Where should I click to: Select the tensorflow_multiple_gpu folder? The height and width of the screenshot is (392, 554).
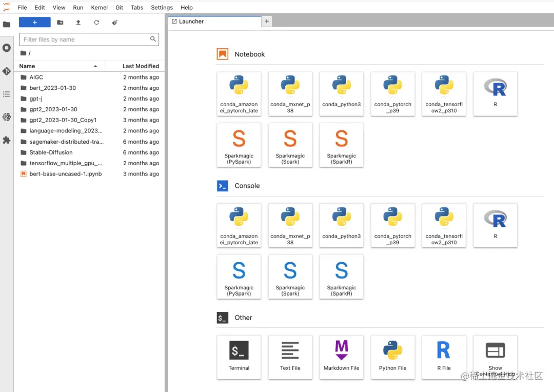coord(90,163)
